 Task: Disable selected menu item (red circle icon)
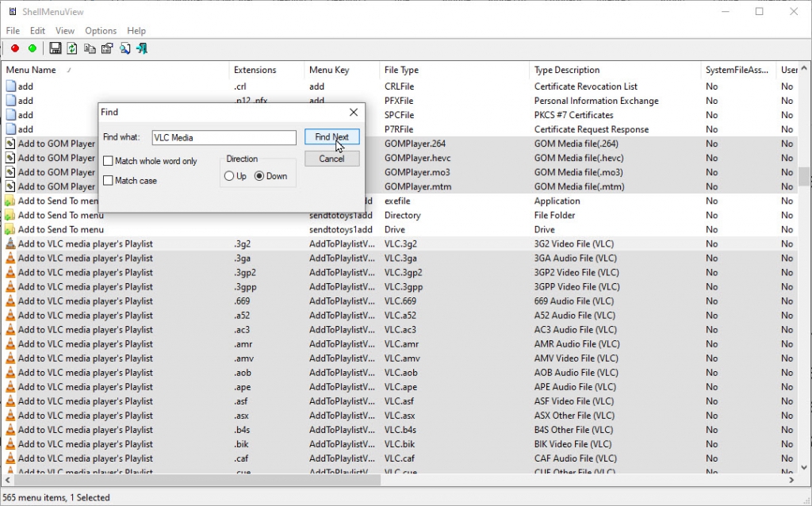click(14, 48)
